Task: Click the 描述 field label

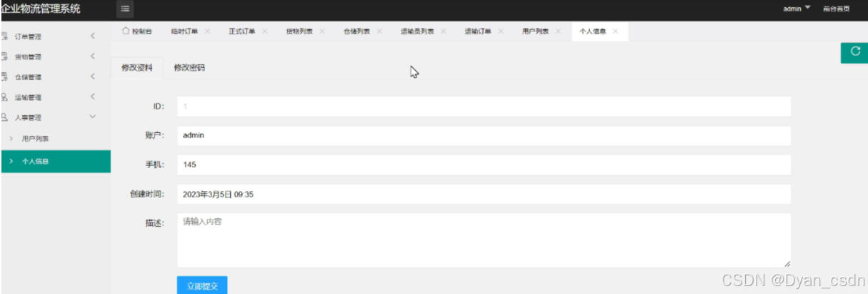Action: [155, 222]
